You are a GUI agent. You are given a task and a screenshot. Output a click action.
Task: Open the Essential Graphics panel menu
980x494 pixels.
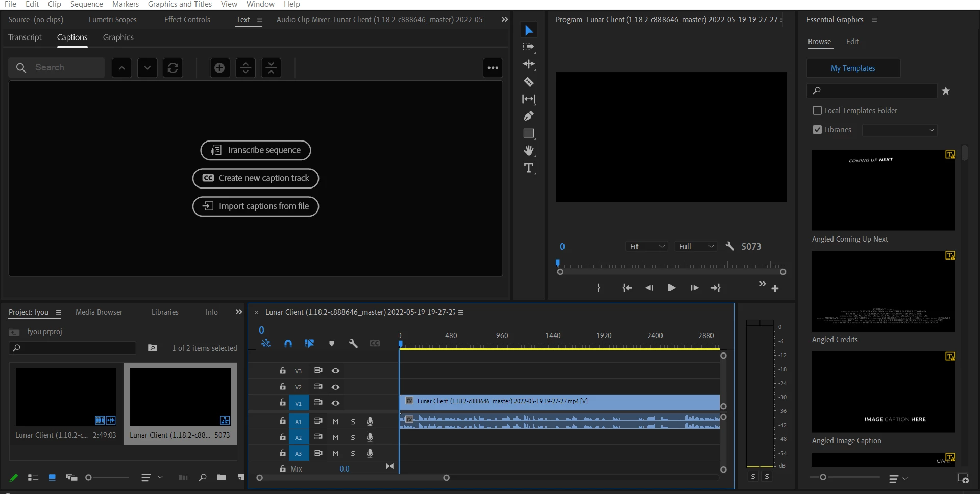point(874,20)
